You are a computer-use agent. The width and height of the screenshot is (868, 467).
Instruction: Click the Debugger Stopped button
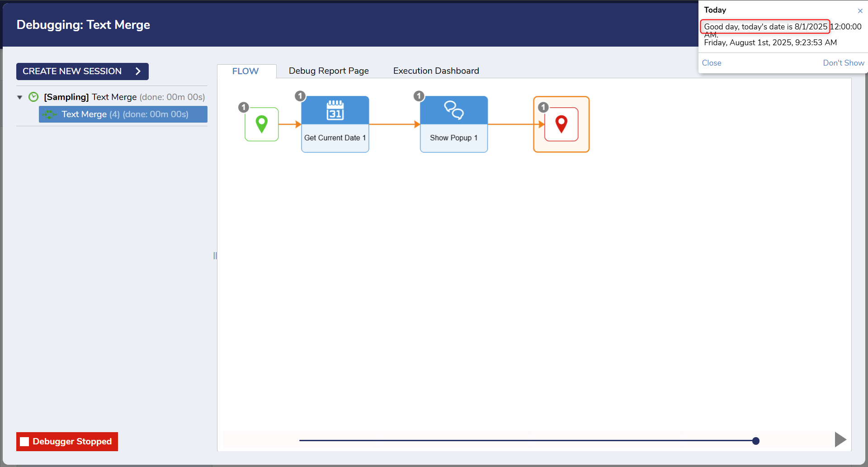(x=67, y=442)
